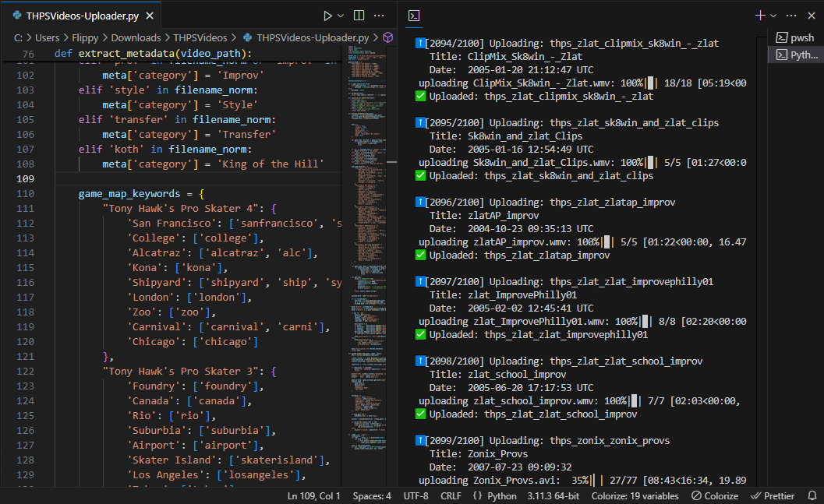Switch to the pwsh terminal
The width and height of the screenshot is (824, 504).
coord(795,37)
